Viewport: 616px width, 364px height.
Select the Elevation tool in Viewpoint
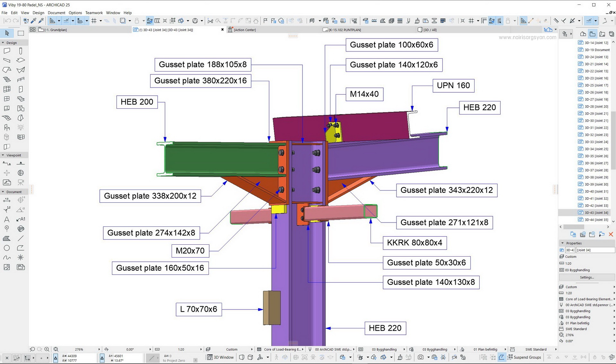(x=21, y=163)
